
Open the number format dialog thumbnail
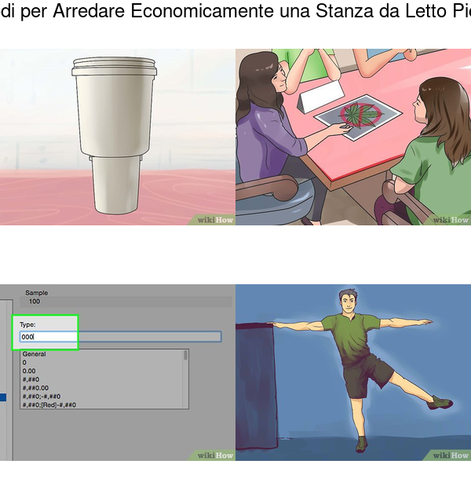[117, 372]
